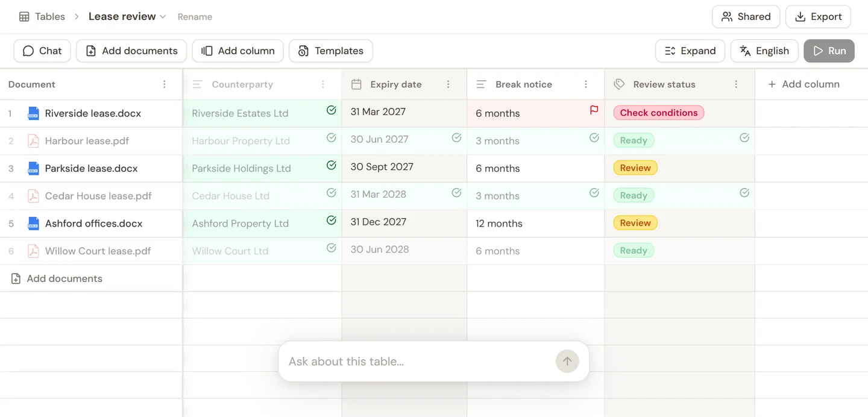Expand the Lease review name dropdown
This screenshot has height=417, width=868.
coord(163,17)
